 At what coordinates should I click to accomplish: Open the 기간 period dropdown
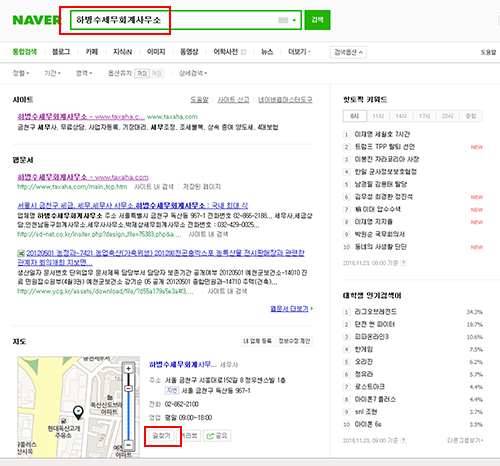(x=52, y=73)
